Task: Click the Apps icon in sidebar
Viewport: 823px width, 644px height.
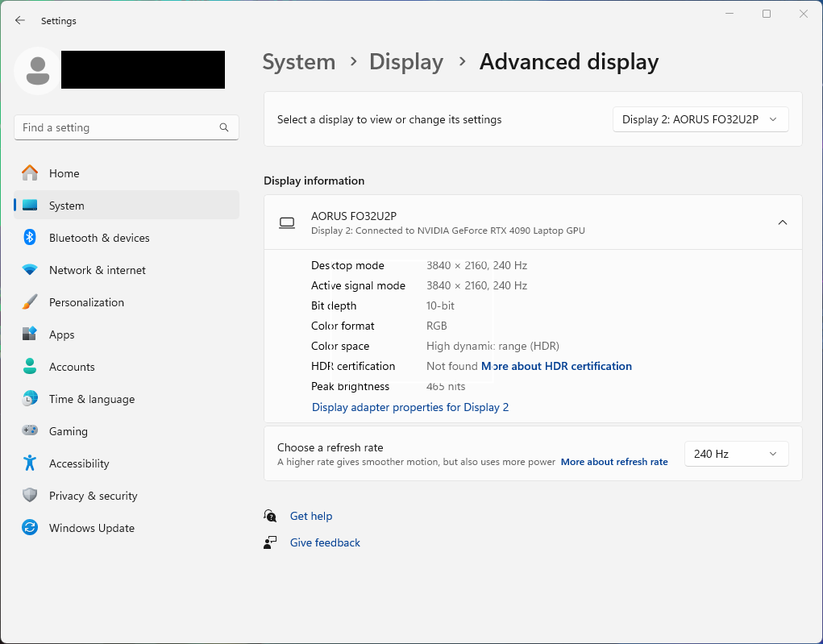Action: (x=30, y=334)
